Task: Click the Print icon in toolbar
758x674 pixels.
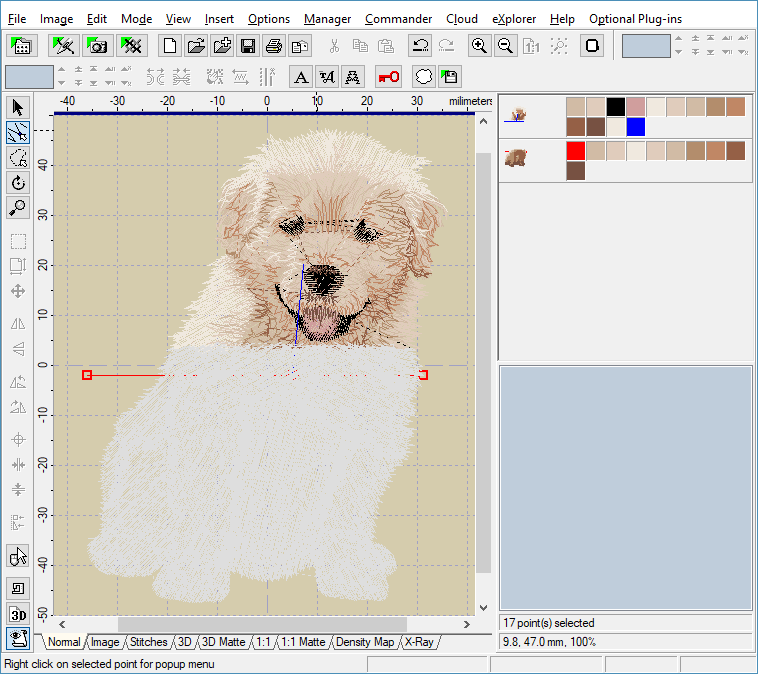Action: tap(274, 46)
